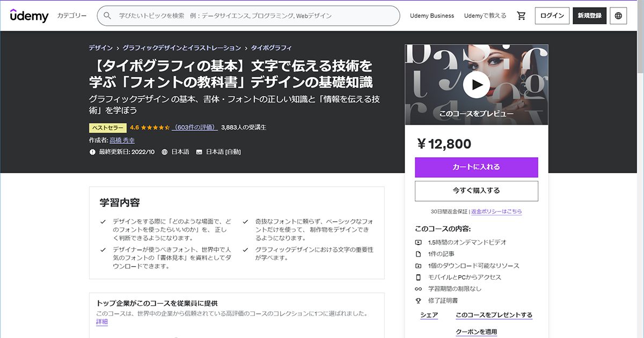Click 30日間返金保証 text
644x338 pixels.
450,211
